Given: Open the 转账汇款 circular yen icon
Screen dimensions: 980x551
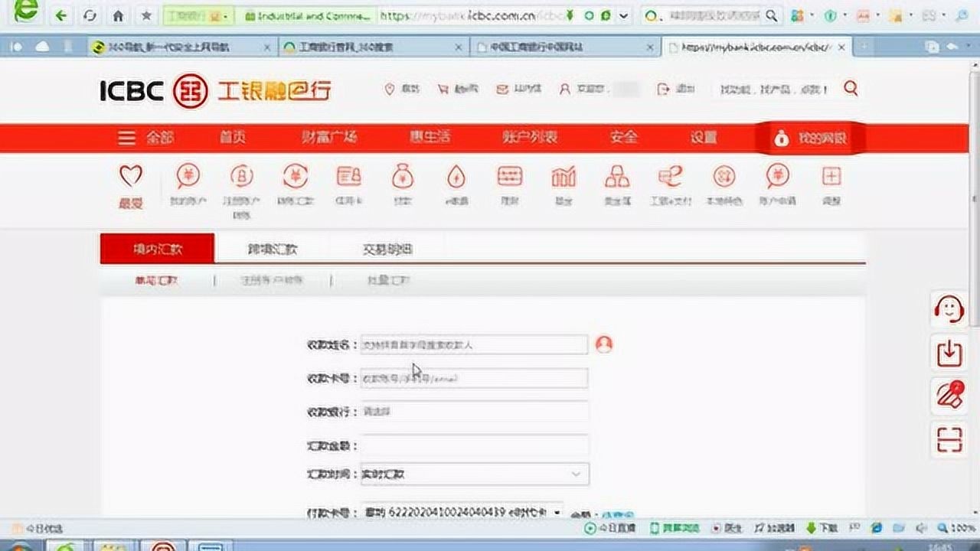Looking at the screenshot, I should pos(295,177).
